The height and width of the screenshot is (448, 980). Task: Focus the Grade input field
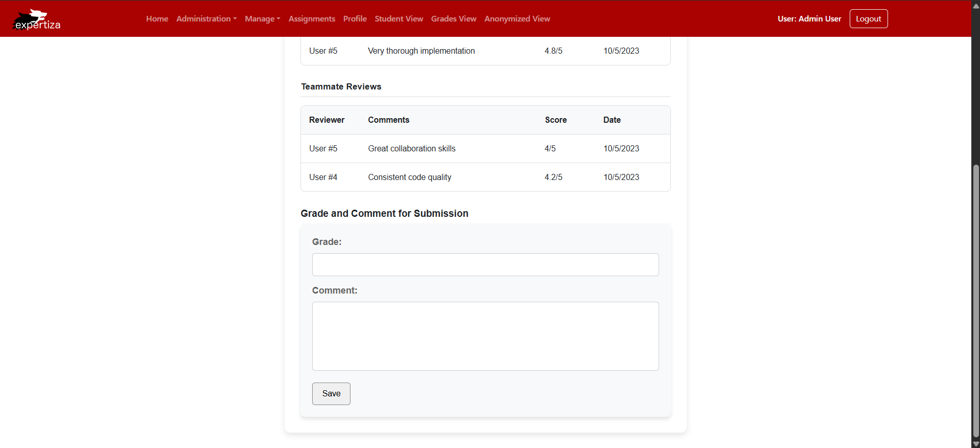point(485,265)
